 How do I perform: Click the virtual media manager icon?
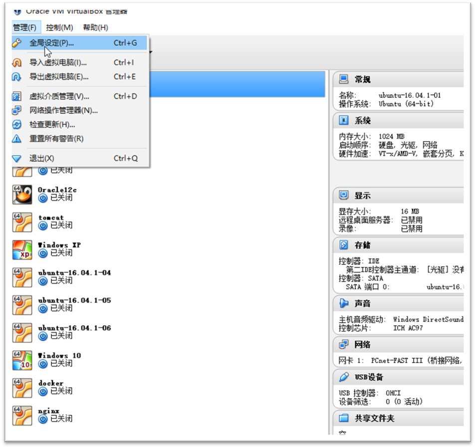tap(16, 96)
